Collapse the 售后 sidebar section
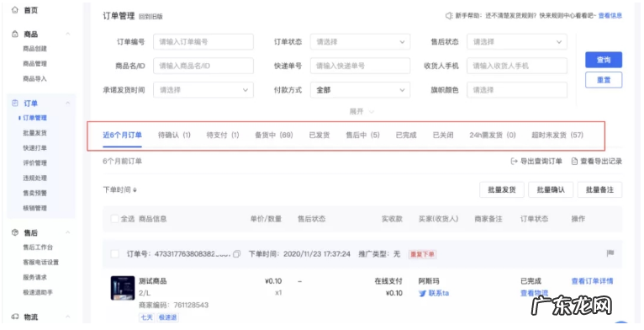 68,232
